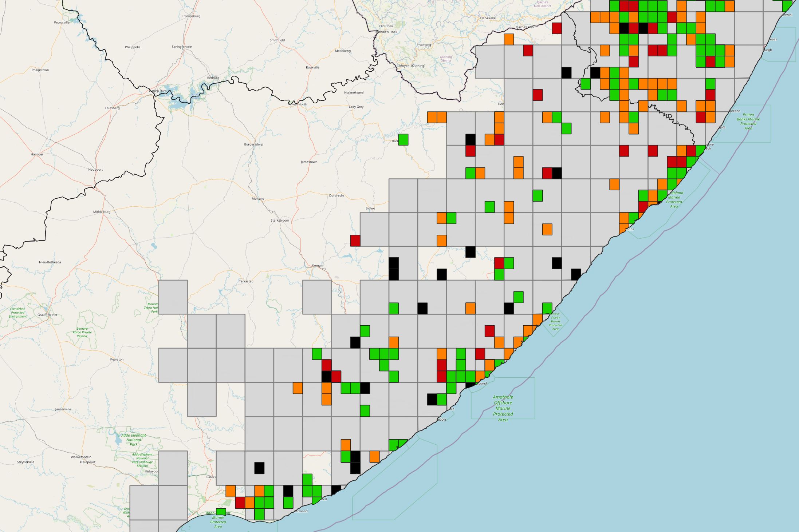The image size is (799, 532).
Task: Select the Steytlerville town label
Action: coord(25,462)
